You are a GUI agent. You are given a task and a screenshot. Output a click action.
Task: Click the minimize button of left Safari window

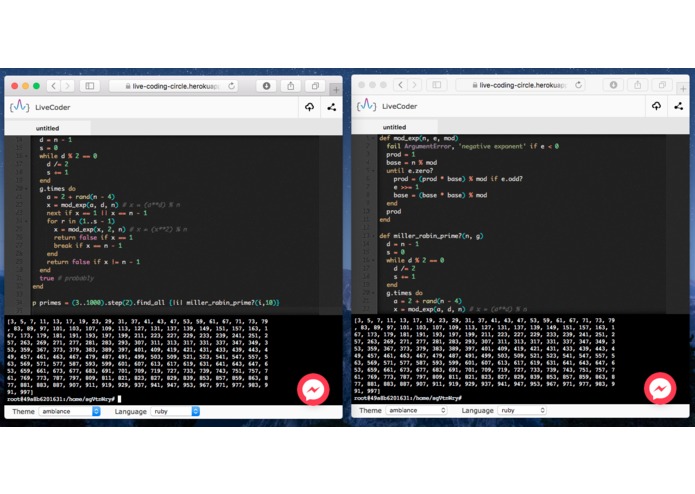click(x=25, y=86)
